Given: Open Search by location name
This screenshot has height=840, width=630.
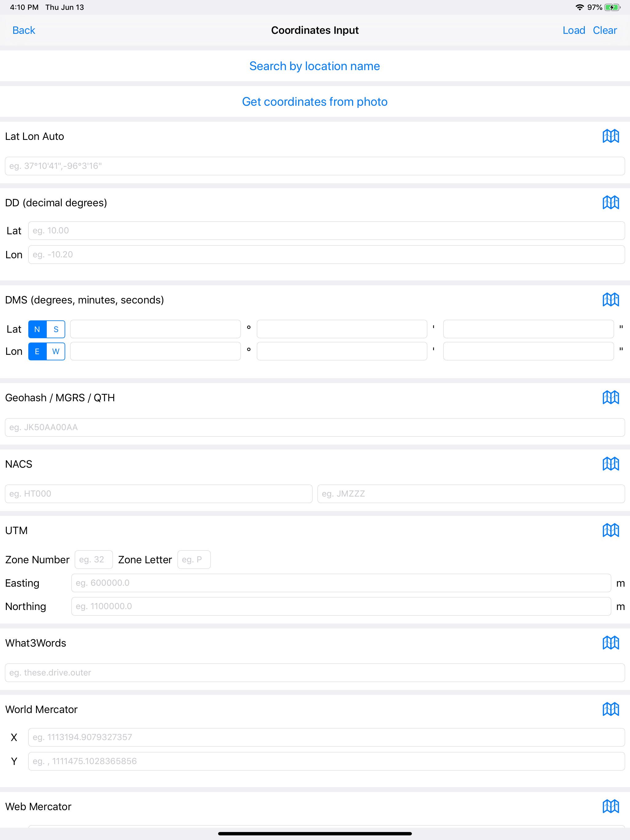Looking at the screenshot, I should [315, 66].
